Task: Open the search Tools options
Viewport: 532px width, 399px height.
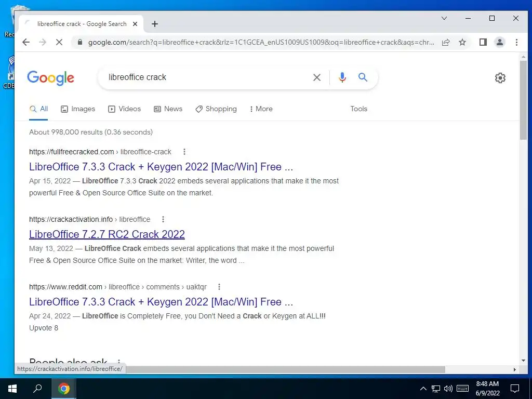Action: pyautogui.click(x=358, y=109)
